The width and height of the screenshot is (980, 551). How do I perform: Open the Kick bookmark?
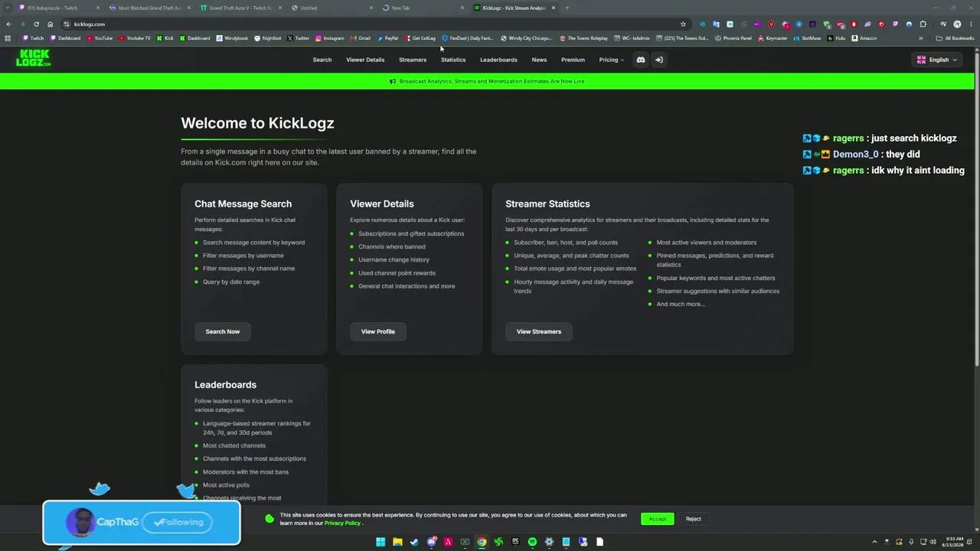[x=165, y=38]
